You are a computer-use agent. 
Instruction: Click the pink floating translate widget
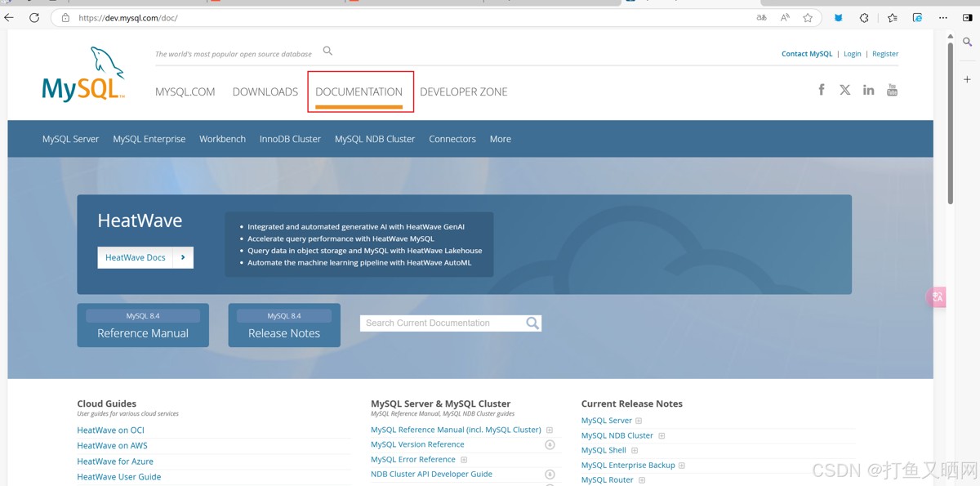click(x=936, y=297)
